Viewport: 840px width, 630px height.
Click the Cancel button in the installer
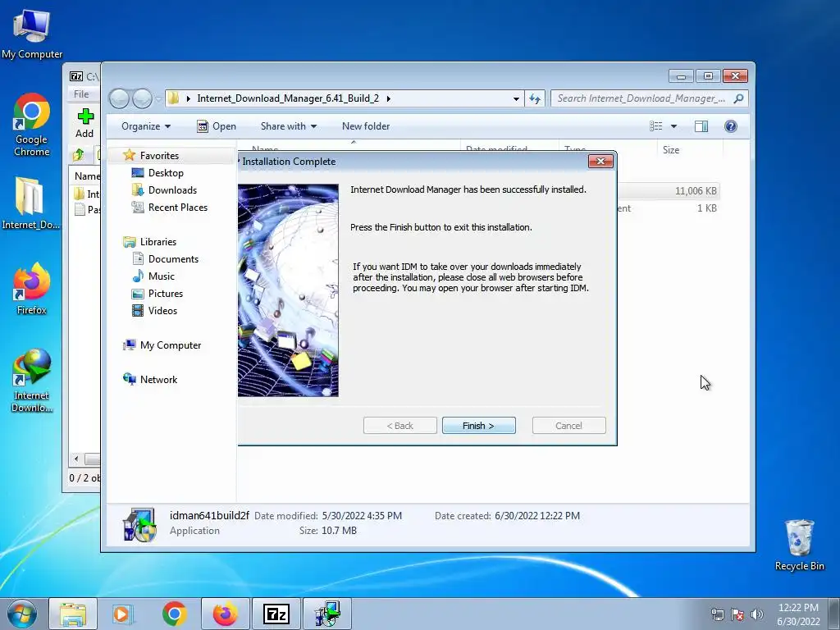[x=569, y=426]
